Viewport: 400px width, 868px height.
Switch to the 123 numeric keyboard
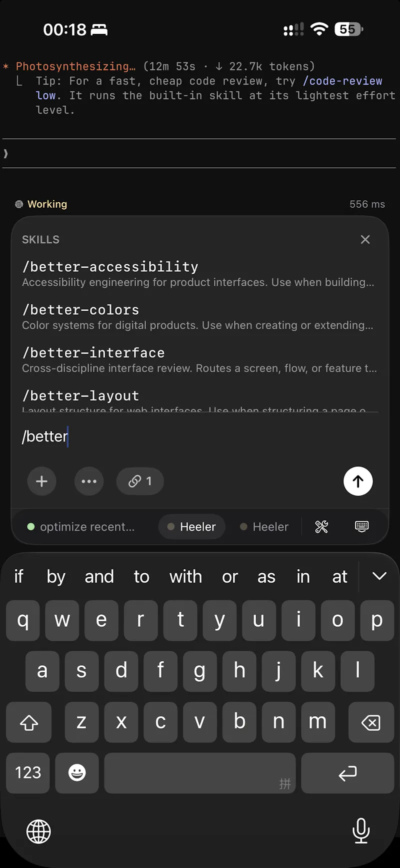28,773
